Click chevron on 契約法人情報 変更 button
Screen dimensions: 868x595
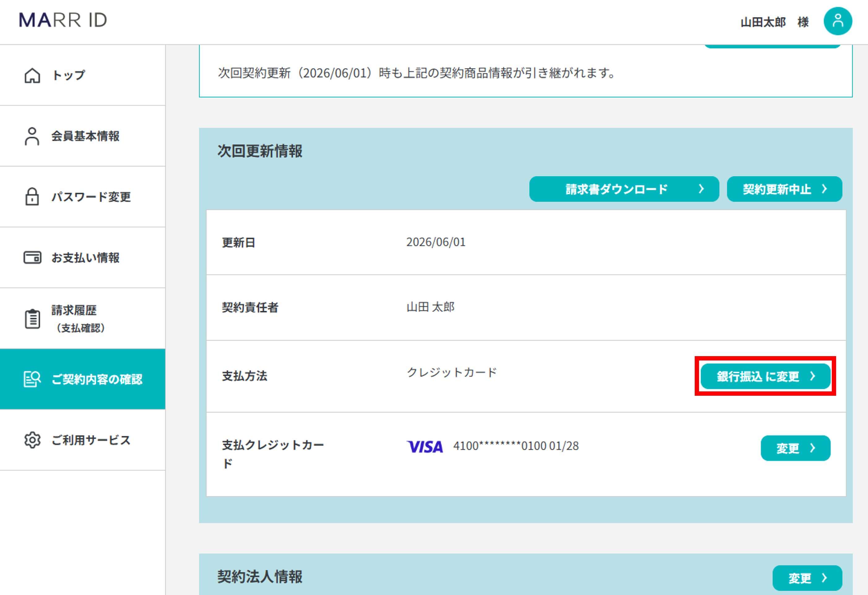tap(824, 578)
